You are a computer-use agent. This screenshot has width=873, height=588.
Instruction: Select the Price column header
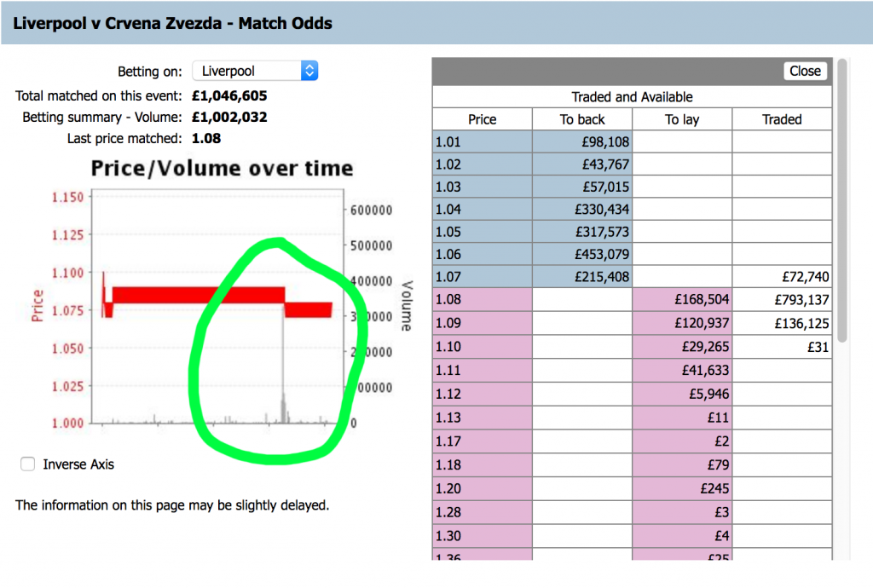pyautogui.click(x=483, y=119)
